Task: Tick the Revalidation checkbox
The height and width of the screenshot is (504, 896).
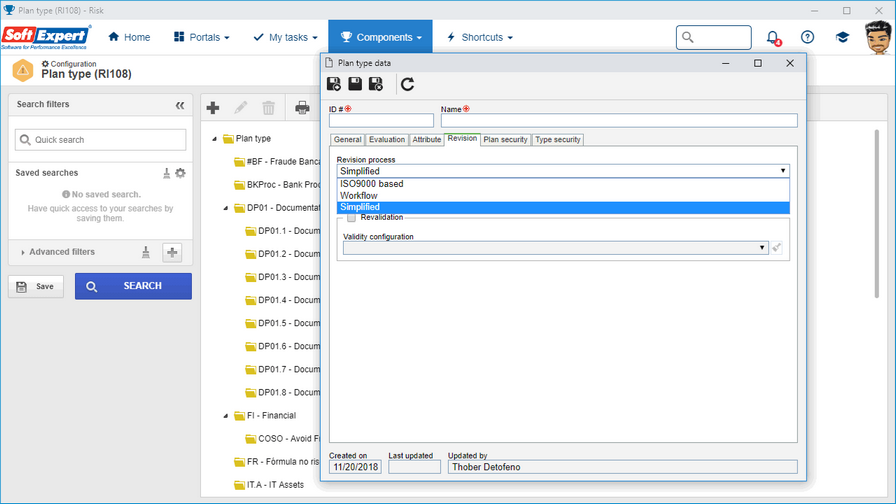Action: [351, 218]
